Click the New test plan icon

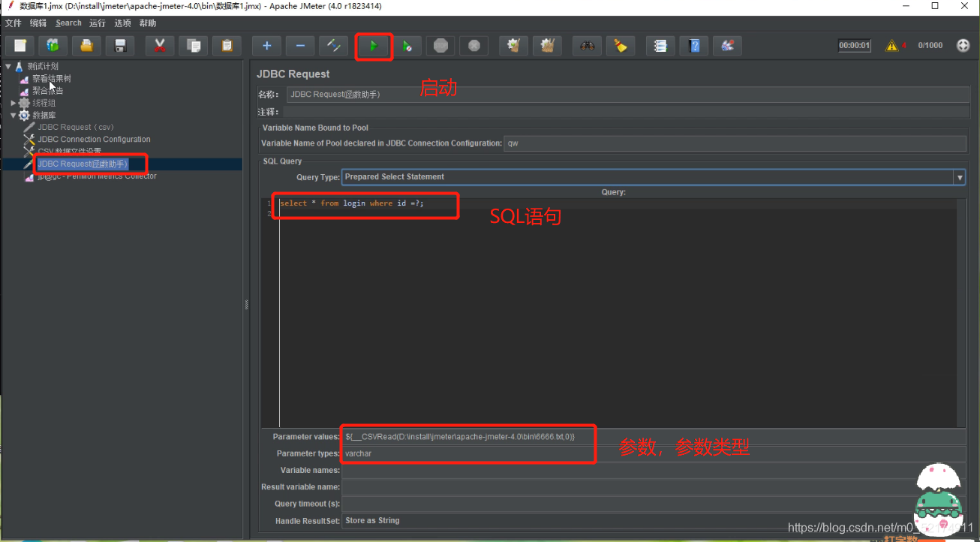20,46
